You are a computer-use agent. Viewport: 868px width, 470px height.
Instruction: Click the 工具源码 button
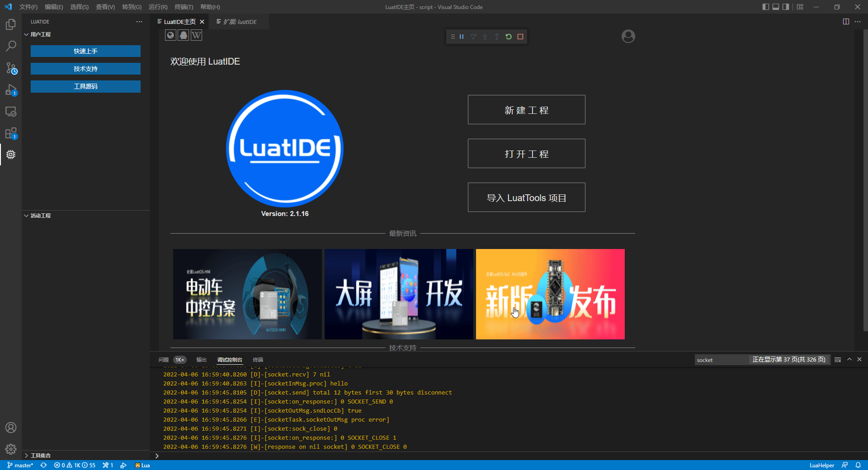click(85, 86)
